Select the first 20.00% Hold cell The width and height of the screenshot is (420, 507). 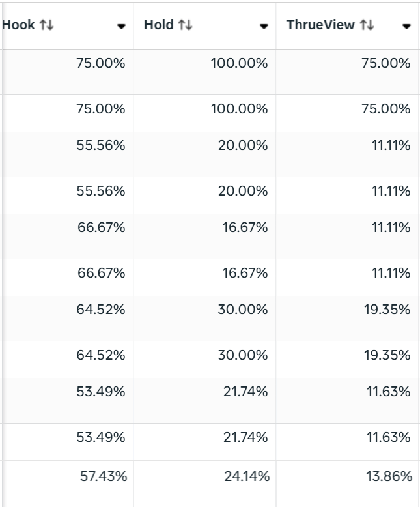click(242, 146)
